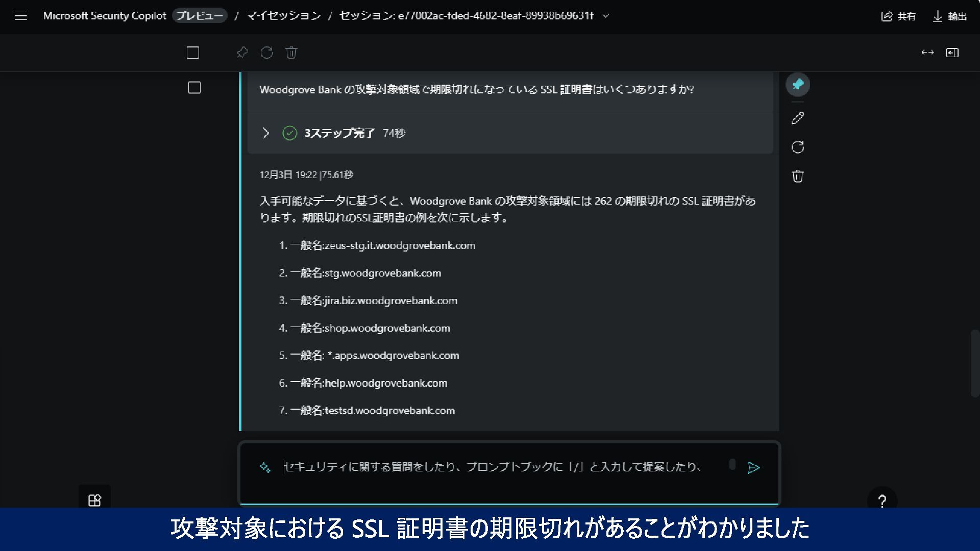Image resolution: width=980 pixels, height=551 pixels.
Task: Open the side panel toggle icon
Action: (x=952, y=53)
